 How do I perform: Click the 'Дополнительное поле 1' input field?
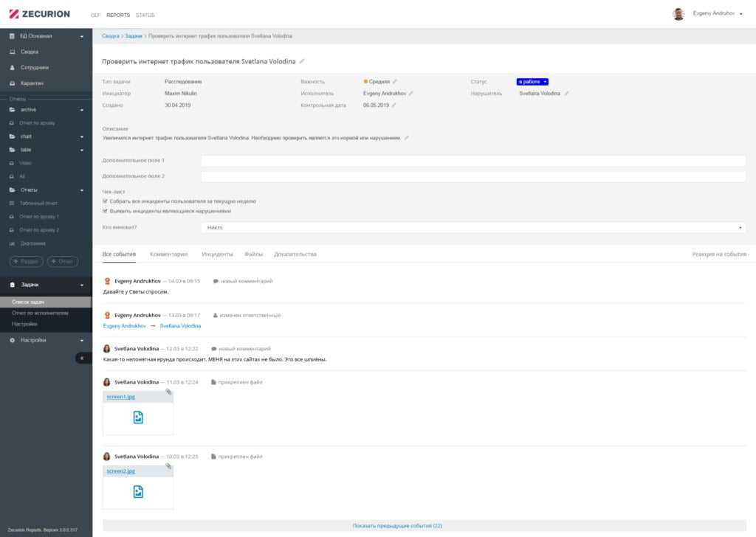pyautogui.click(x=472, y=161)
